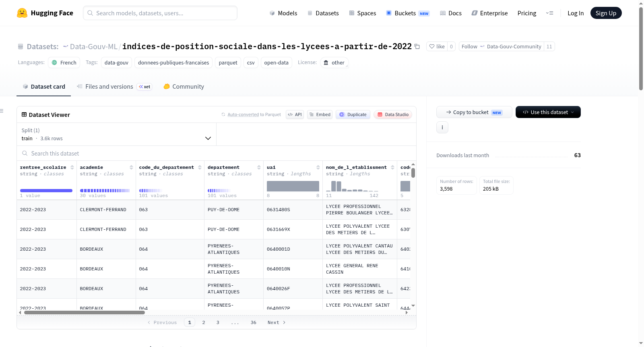Image resolution: width=644 pixels, height=347 pixels.
Task: Click the Hugging Face logo
Action: point(22,13)
